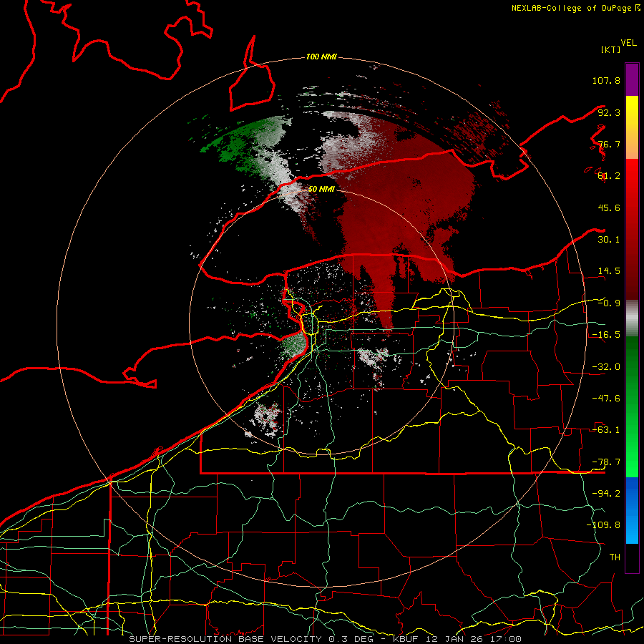Image resolution: width=644 pixels, height=644 pixels.
Task: Click the -94.2 velocity scale value
Action: point(606,494)
